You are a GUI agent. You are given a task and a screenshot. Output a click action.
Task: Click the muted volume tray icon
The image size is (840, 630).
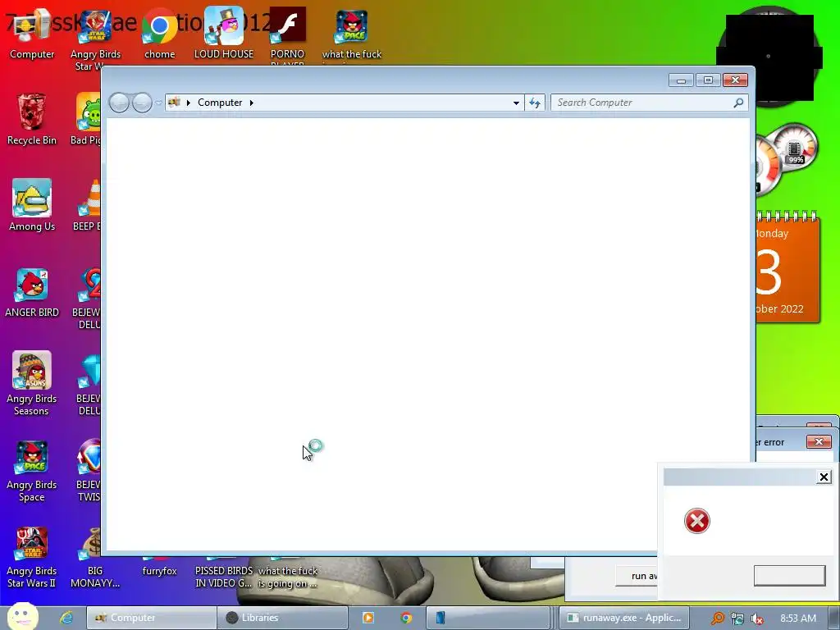(757, 619)
